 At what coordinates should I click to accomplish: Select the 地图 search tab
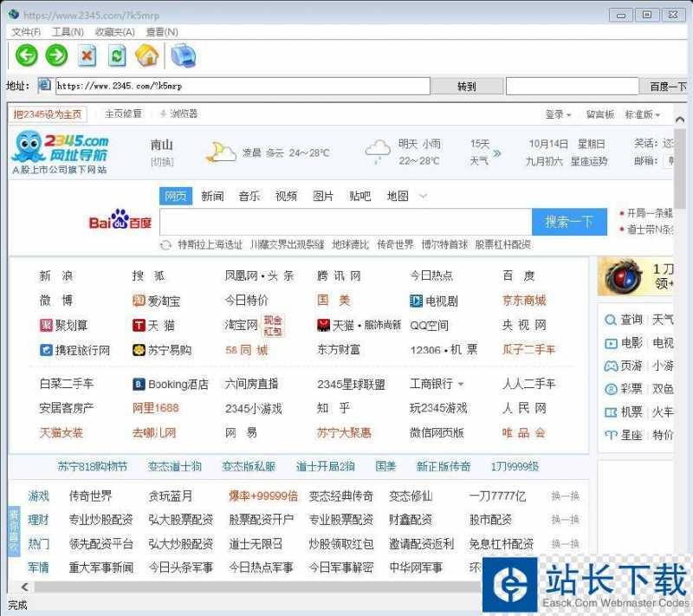(398, 196)
